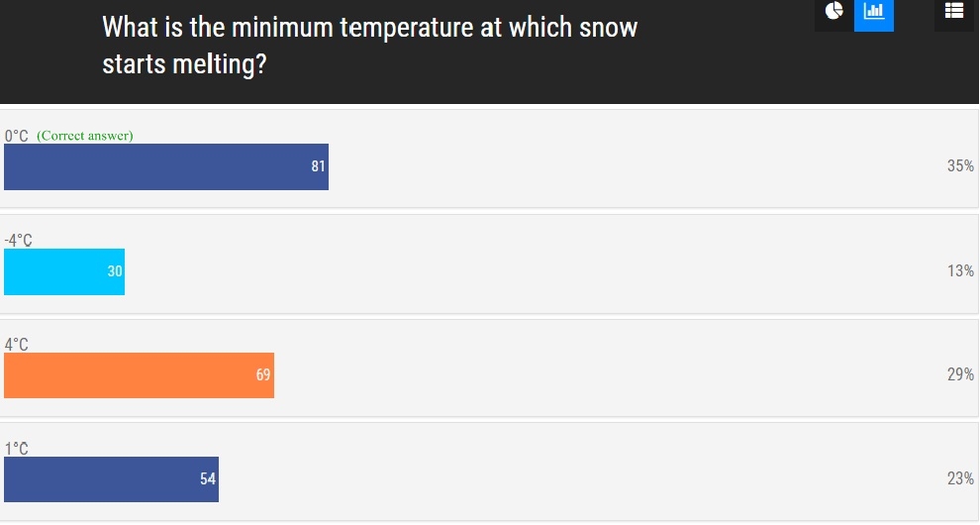Click the snow melting question title
Viewport: 980px width, 525px height.
tap(370, 46)
